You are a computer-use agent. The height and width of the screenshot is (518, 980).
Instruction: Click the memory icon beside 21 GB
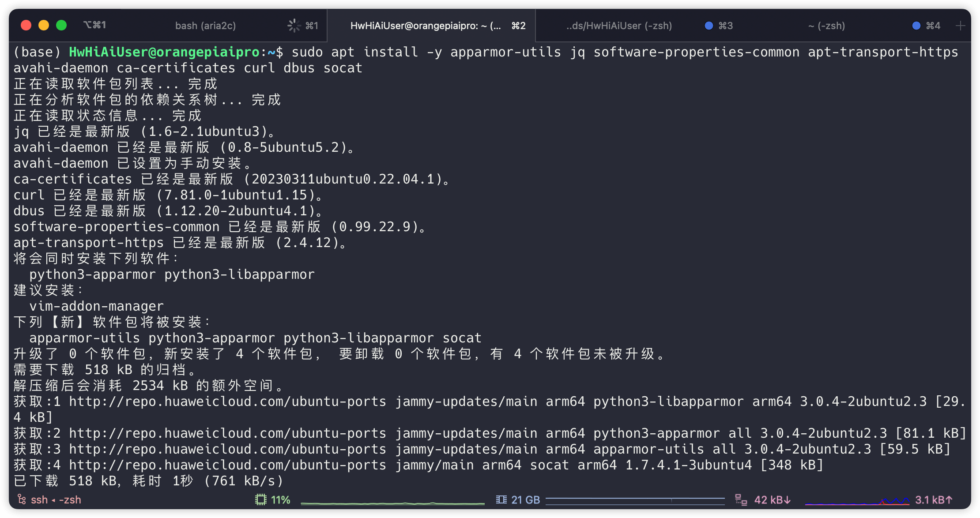click(501, 500)
